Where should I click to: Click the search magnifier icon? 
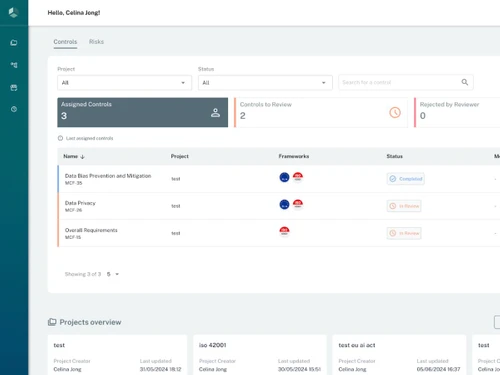[465, 82]
